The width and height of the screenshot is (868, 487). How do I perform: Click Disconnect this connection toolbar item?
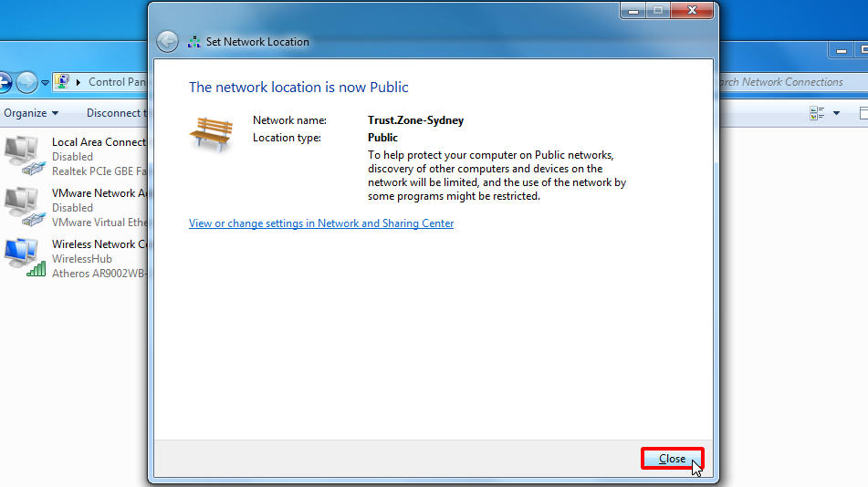tap(115, 113)
